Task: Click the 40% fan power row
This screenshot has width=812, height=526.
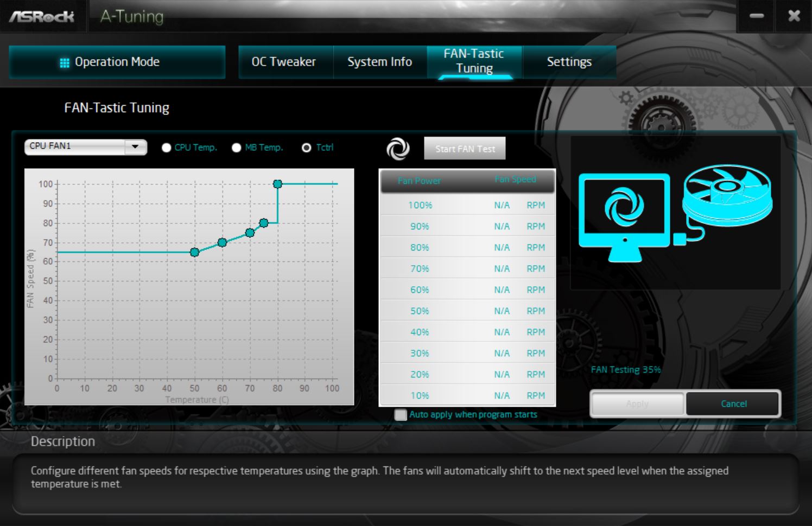Action: 467,332
